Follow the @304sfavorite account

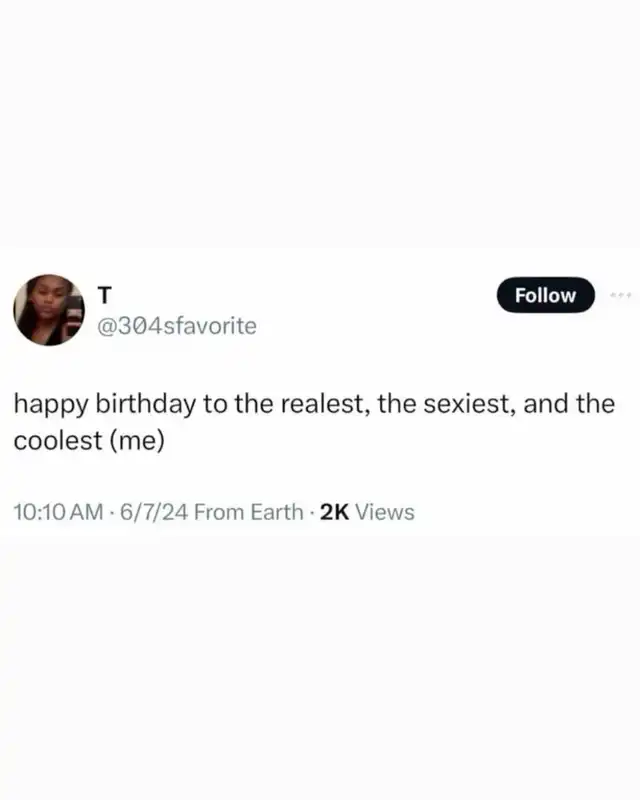click(x=546, y=295)
